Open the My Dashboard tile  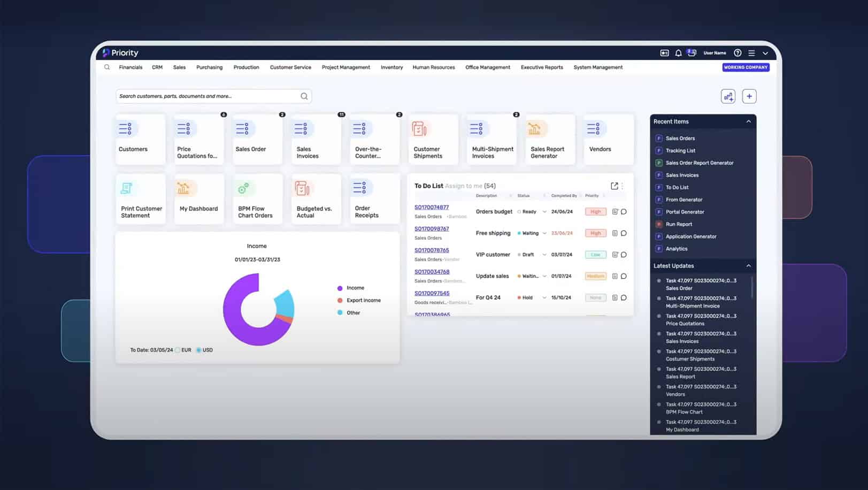(199, 198)
